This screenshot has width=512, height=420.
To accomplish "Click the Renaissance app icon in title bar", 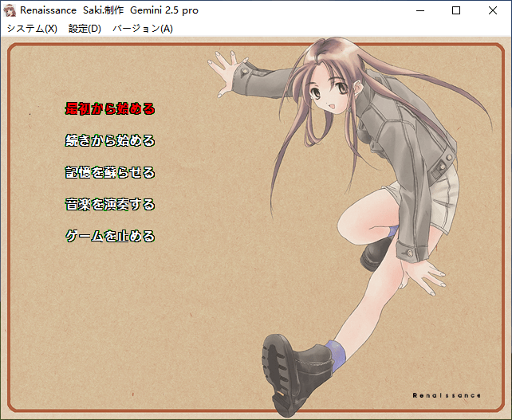I will pyautogui.click(x=10, y=10).
